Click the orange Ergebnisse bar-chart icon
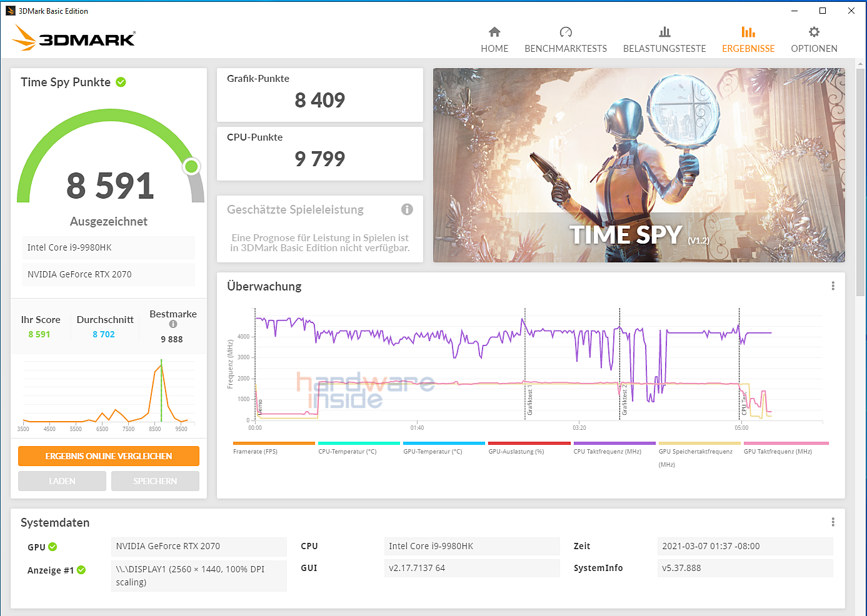The image size is (867, 616). (x=748, y=31)
